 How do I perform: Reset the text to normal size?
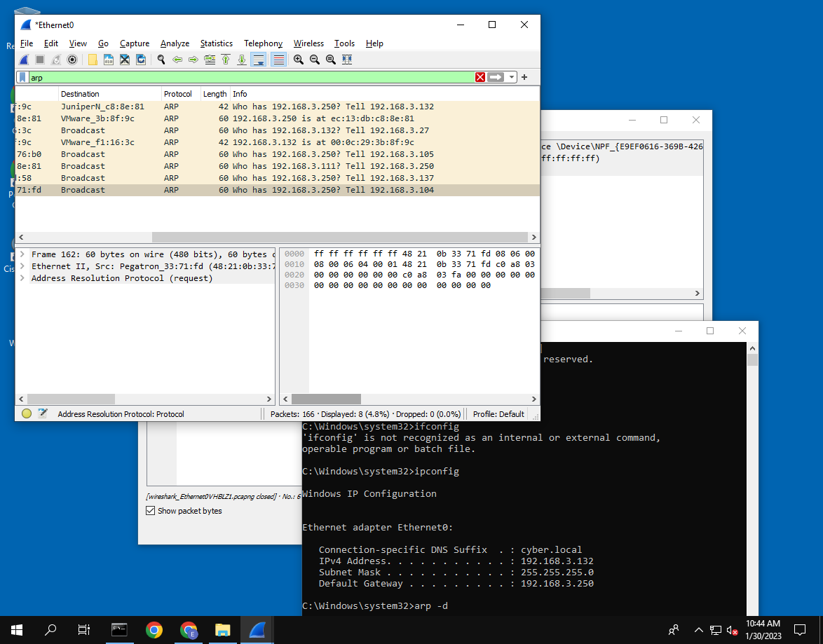(331, 60)
